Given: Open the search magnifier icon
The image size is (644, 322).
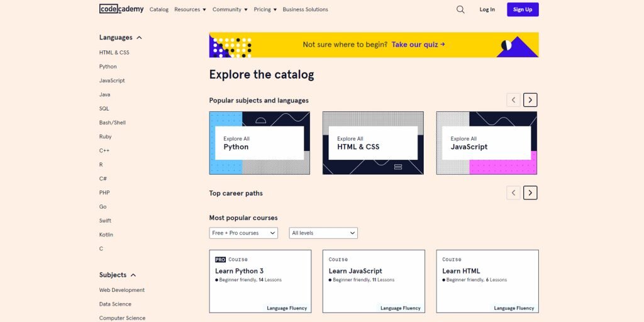Looking at the screenshot, I should (460, 9).
